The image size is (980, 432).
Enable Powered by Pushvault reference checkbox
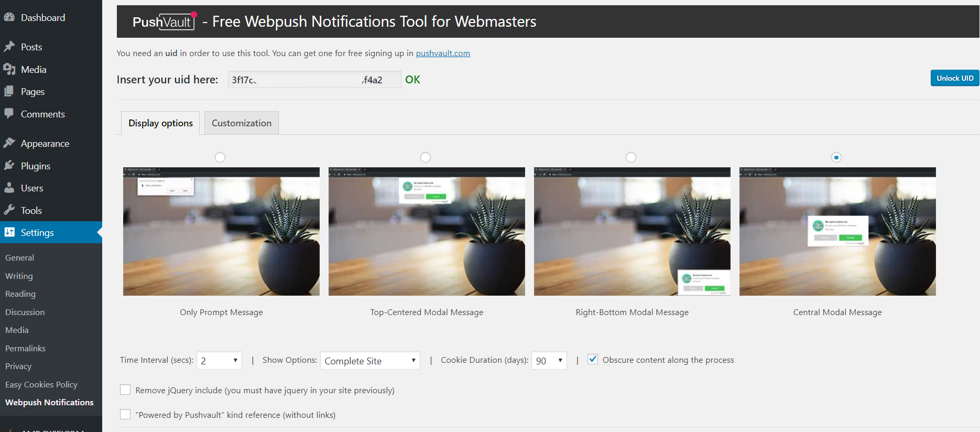(125, 415)
